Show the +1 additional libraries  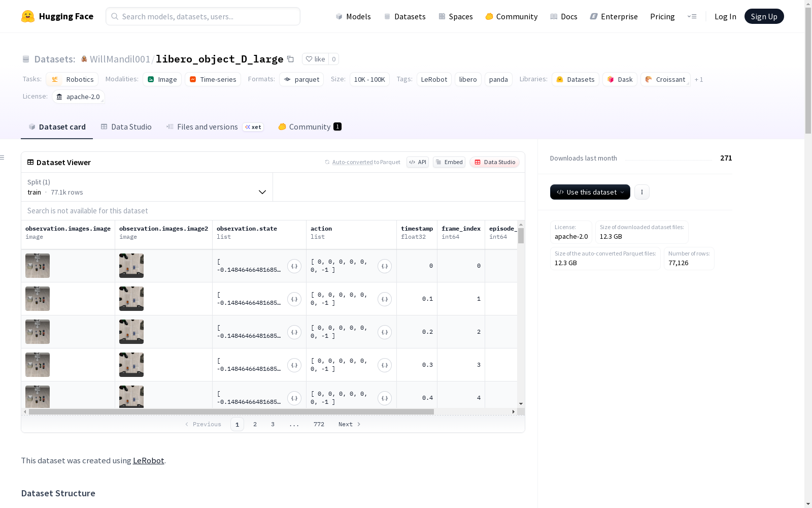click(x=699, y=79)
